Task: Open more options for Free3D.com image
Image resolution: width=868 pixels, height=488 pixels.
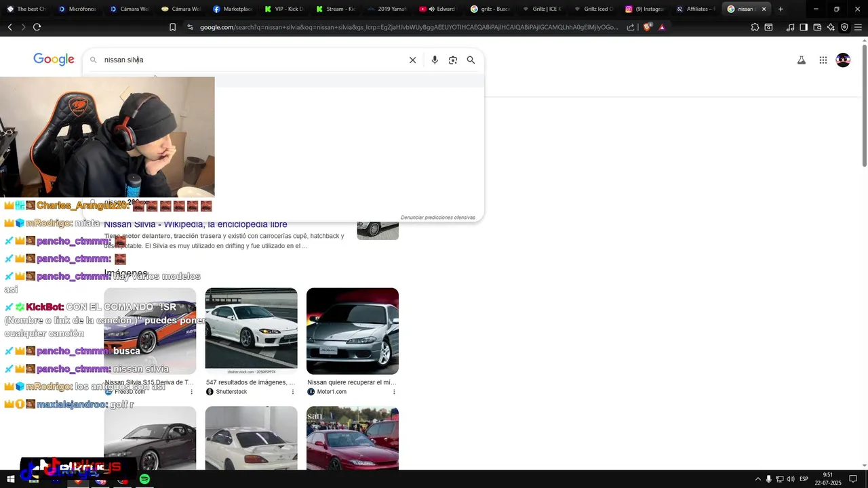Action: [x=192, y=392]
